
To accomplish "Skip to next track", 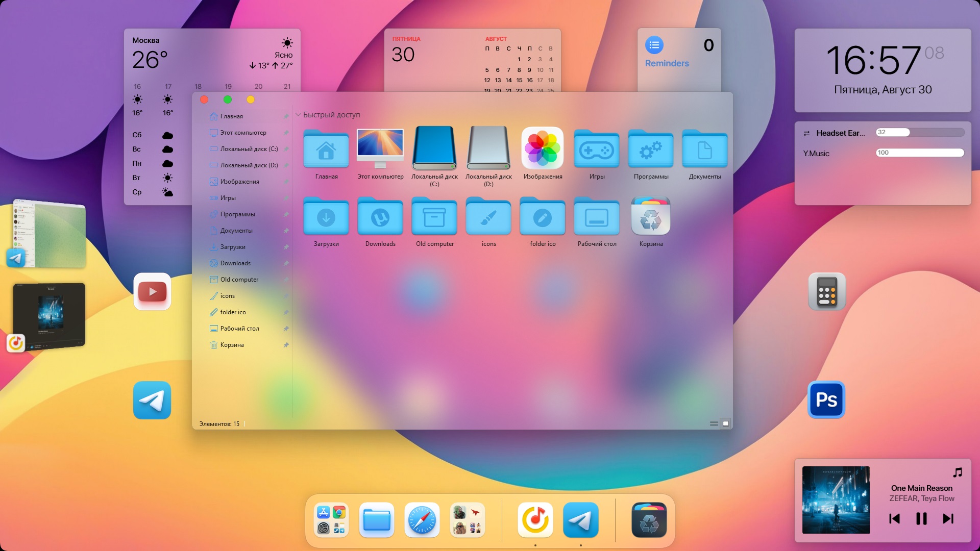I will coord(948,519).
